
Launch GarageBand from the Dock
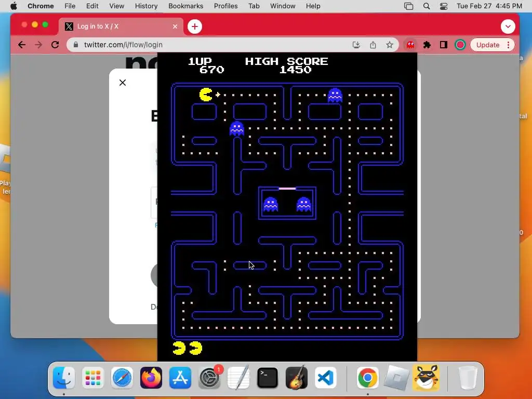[x=297, y=378]
